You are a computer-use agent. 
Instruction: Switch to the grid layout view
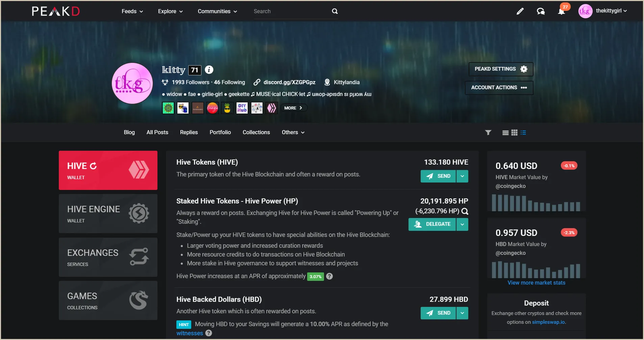tap(514, 132)
